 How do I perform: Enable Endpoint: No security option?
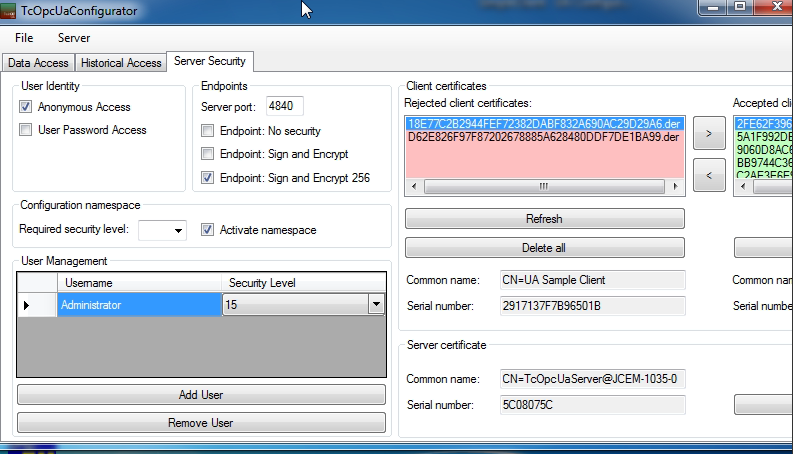(208, 131)
